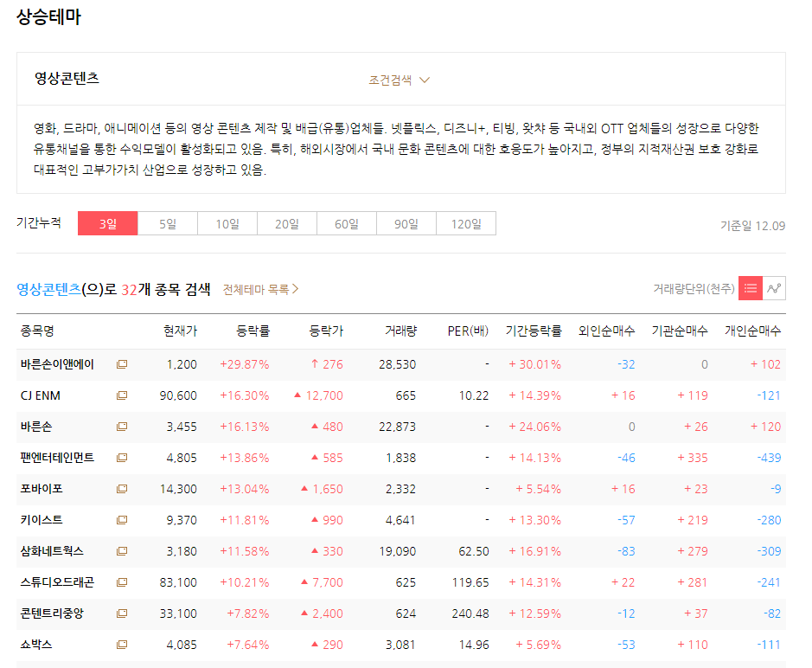Open the 전체테마 목록 link

[x=260, y=289]
